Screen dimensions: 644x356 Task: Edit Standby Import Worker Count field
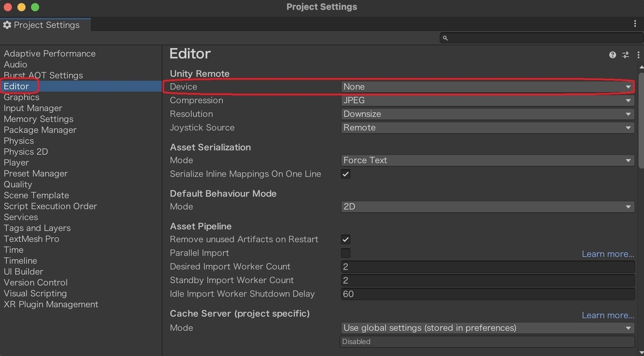coord(488,280)
